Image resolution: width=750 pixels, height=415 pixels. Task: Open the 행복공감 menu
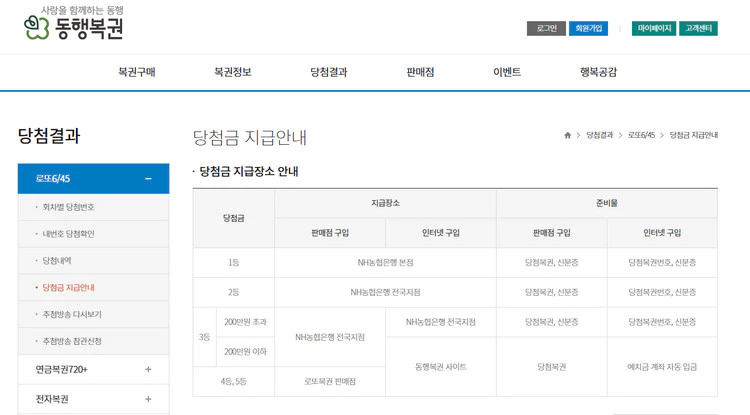tap(598, 72)
